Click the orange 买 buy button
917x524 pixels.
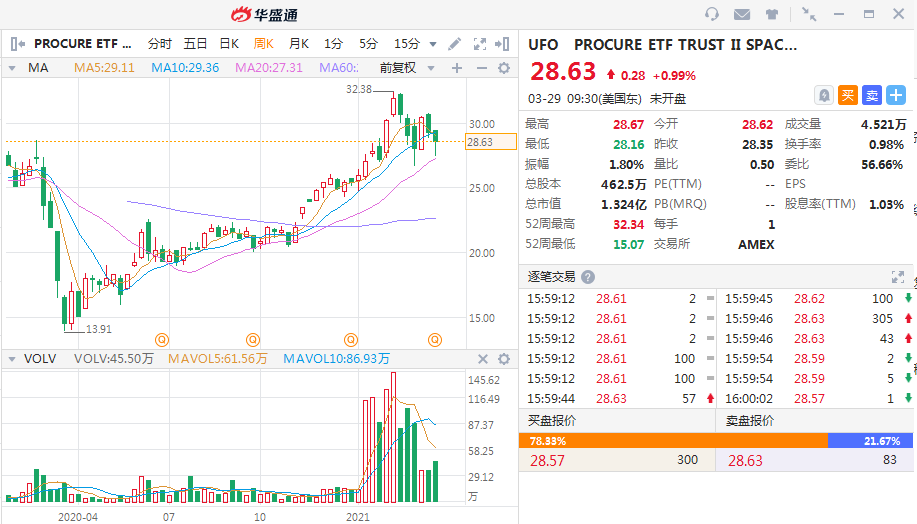click(x=848, y=95)
